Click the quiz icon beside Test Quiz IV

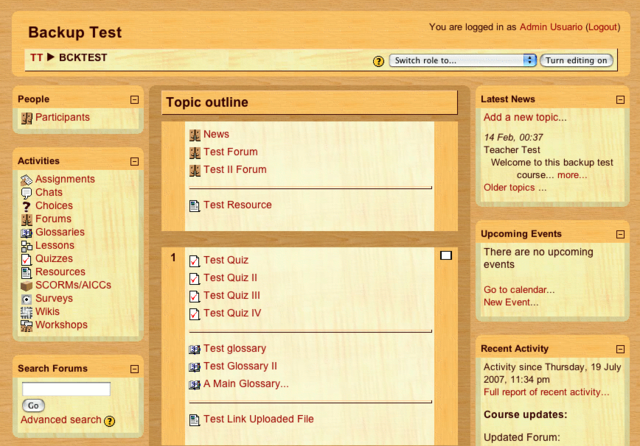[195, 314]
